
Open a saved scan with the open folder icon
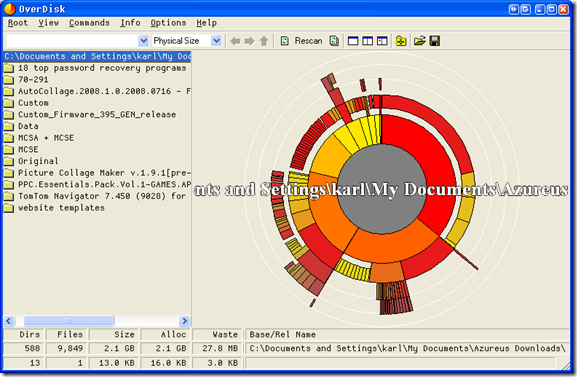coord(420,41)
